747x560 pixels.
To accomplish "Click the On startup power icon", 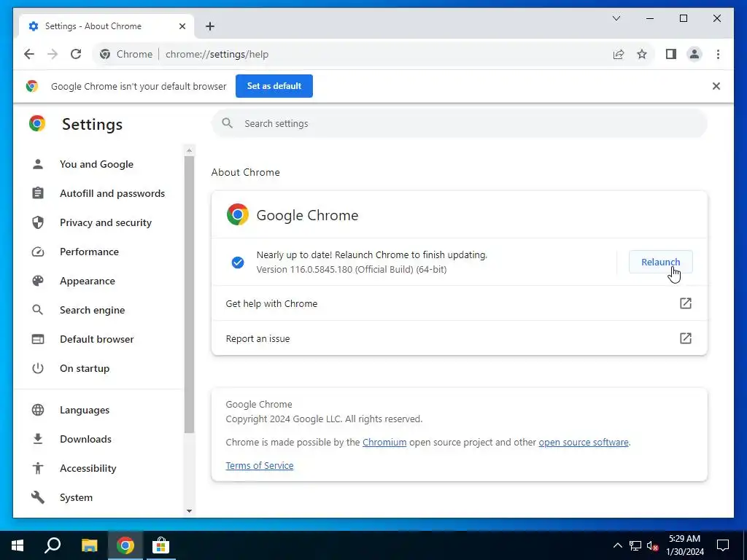I will coord(38,368).
